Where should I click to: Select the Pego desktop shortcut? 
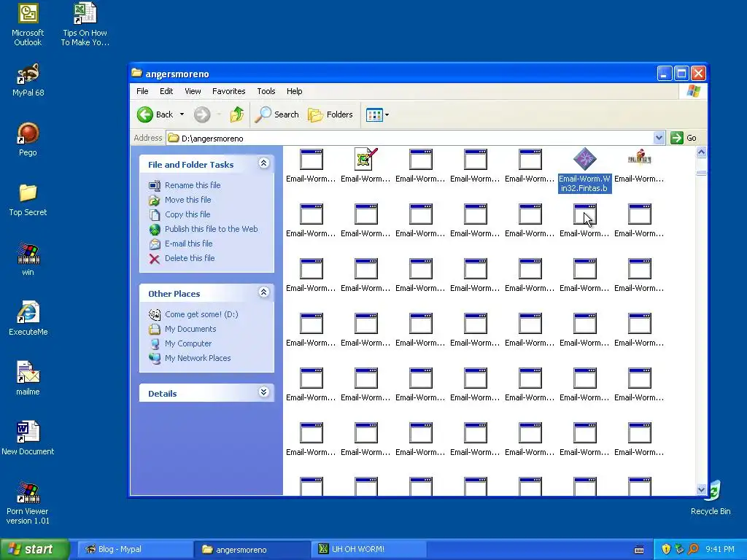pos(28,139)
